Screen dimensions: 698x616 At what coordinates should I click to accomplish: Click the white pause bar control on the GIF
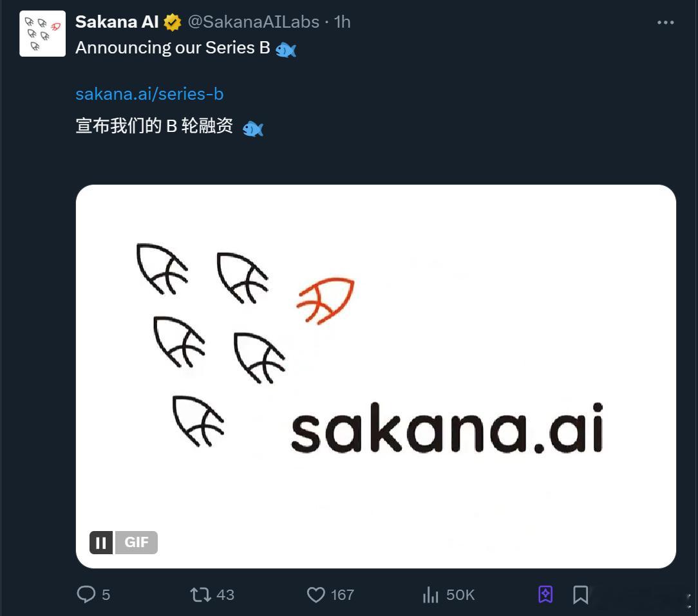pos(101,542)
